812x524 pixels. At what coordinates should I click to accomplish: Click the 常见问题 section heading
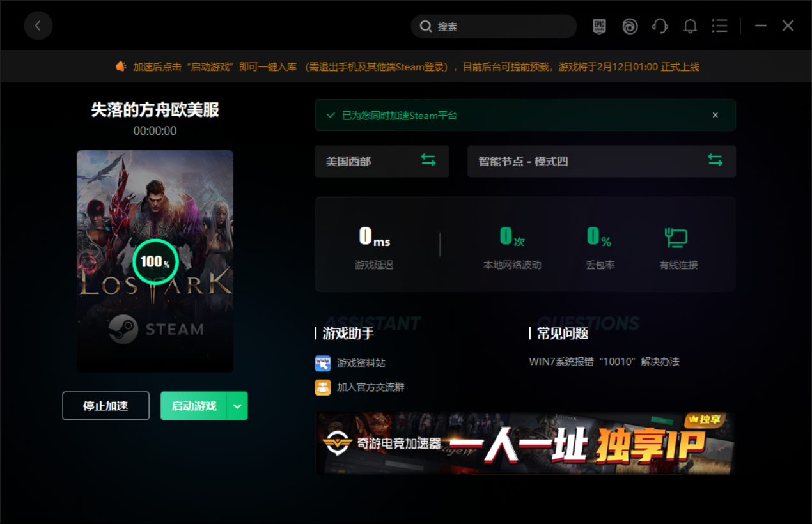pyautogui.click(x=563, y=333)
